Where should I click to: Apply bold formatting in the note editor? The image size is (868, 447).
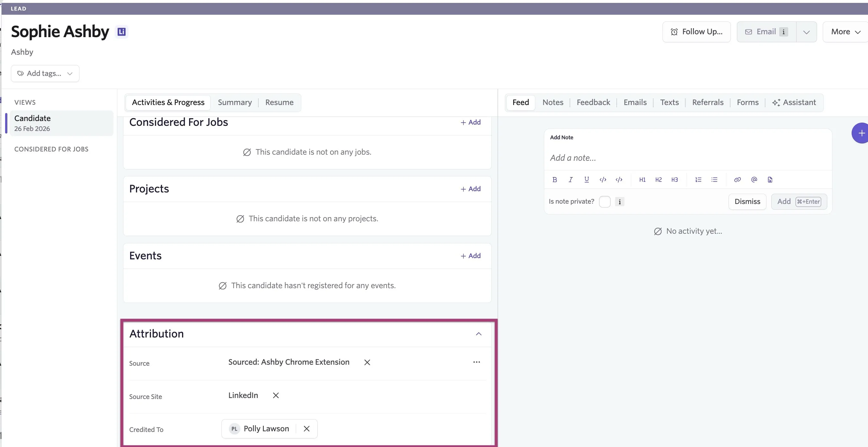[555, 179]
